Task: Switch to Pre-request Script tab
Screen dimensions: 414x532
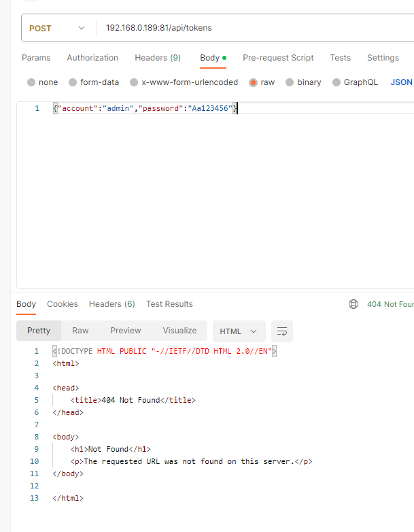Action: (278, 58)
